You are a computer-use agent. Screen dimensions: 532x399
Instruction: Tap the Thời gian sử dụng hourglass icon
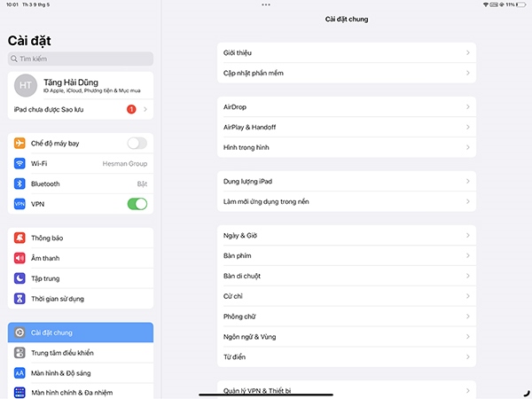click(20, 298)
